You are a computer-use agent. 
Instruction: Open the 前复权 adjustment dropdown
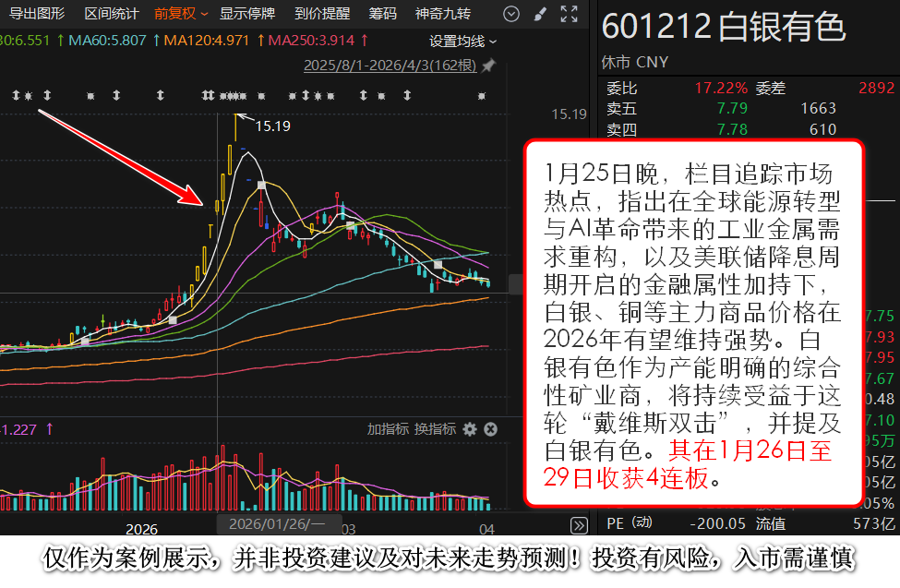(180, 14)
